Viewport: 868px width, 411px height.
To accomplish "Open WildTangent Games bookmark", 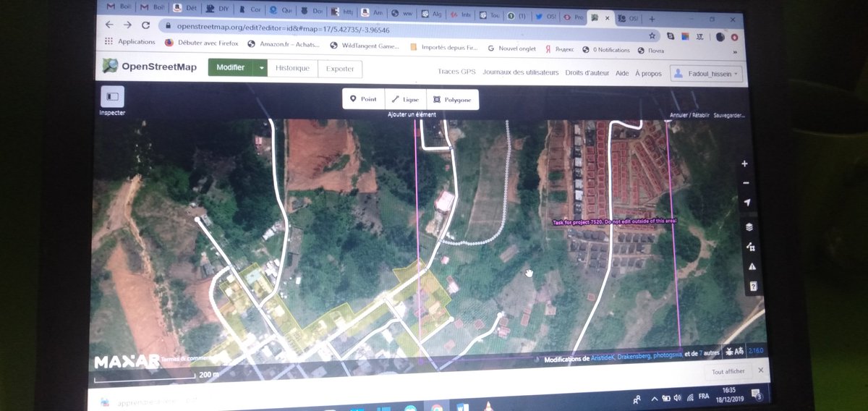I will [364, 46].
